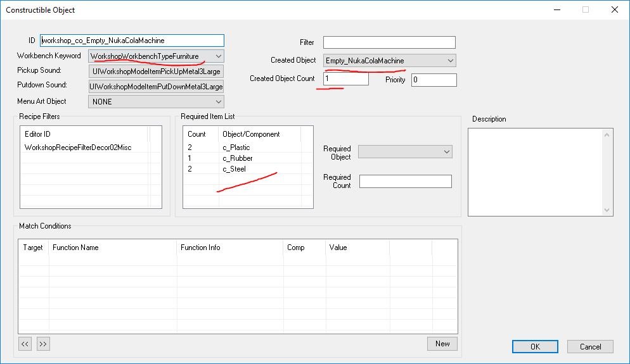Screen dimensions: 630x364
Task: Click the Created Object Count field
Action: pyautogui.click(x=346, y=78)
